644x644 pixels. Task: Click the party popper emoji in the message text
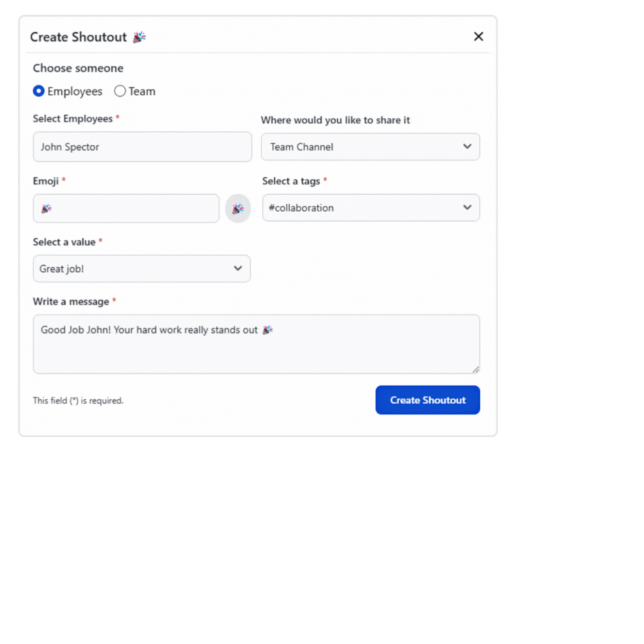tap(268, 330)
